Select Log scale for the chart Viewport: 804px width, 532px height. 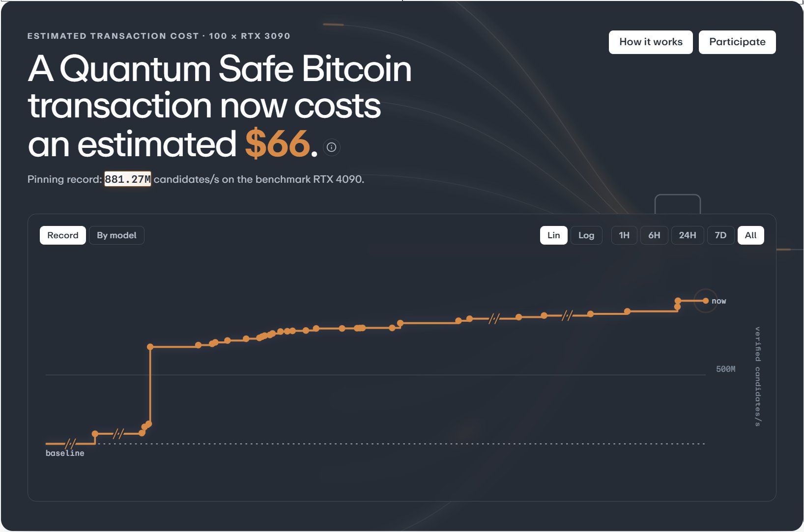586,235
